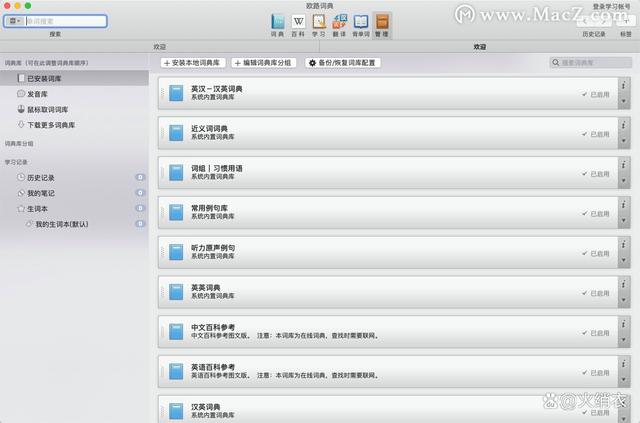This screenshot has height=423, width=640.
Task: Show info for 常用例句库
Action: coord(624,205)
